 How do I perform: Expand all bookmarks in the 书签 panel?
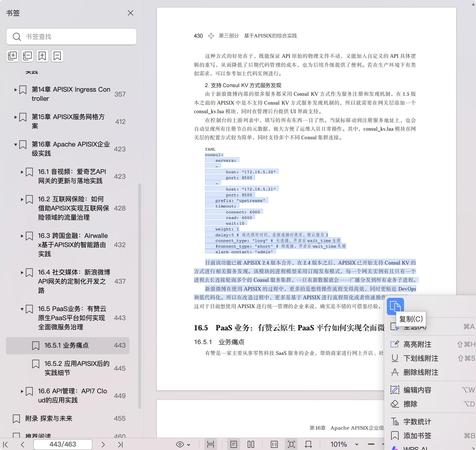coord(12,56)
